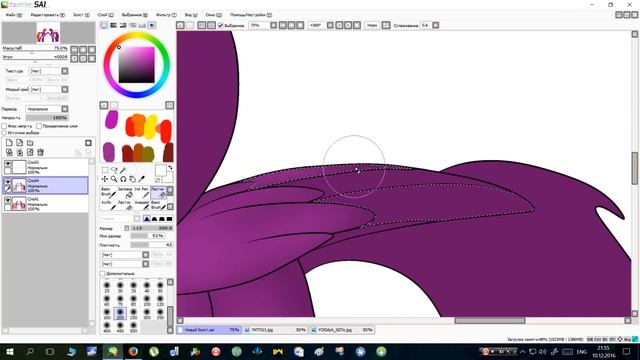Select the rectangular selection tool
The width and height of the screenshot is (640, 360).
tap(105, 170)
